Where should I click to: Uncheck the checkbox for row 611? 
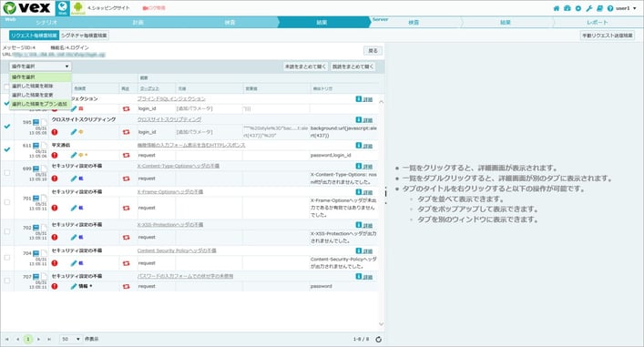(7, 149)
